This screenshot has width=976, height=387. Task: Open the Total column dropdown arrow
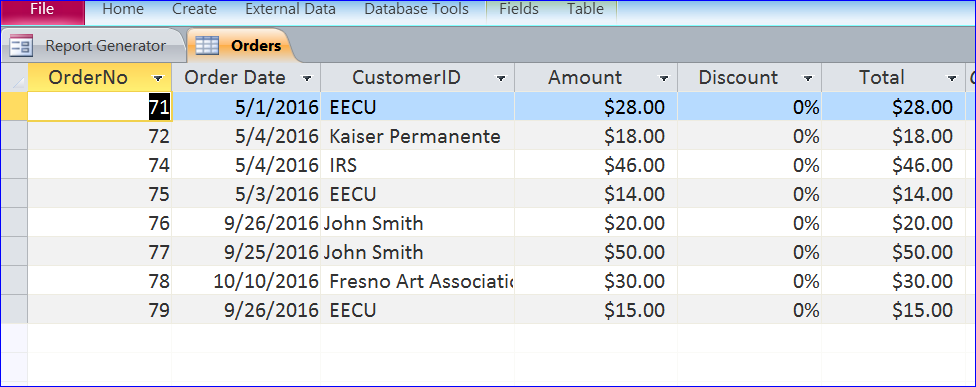point(952,78)
